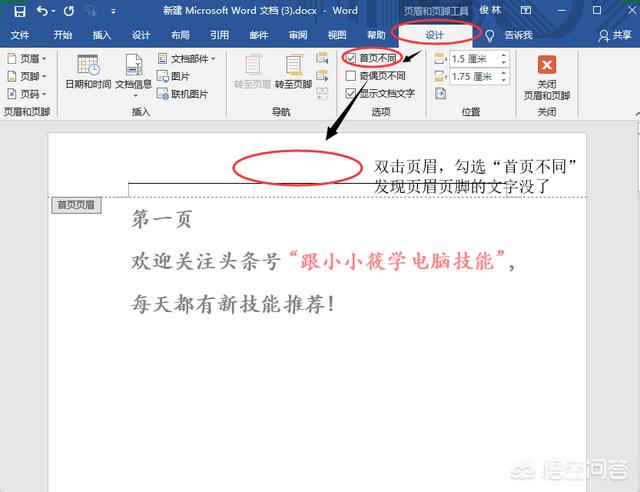The image size is (640, 492).
Task: Uncheck the 首页不同 checkbox
Action: point(351,58)
